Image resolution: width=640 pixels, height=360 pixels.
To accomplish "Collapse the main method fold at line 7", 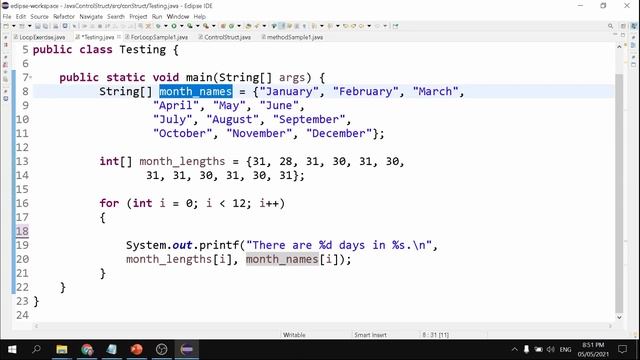I will (x=31, y=78).
